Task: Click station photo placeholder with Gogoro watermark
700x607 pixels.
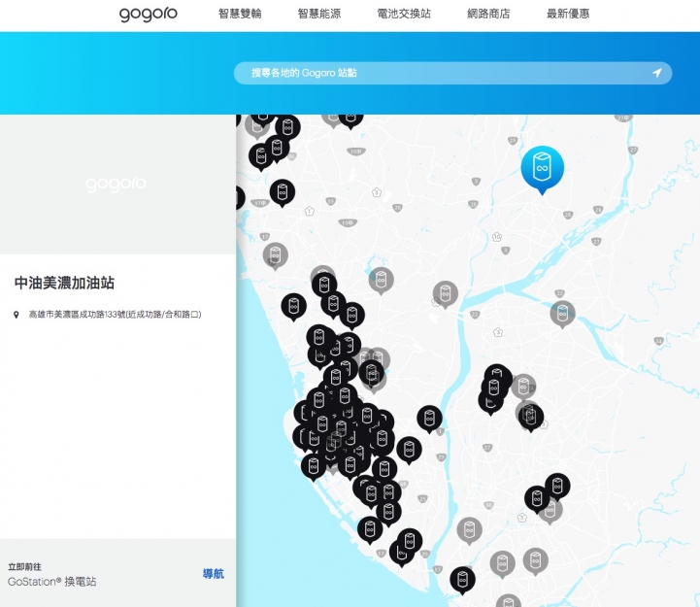Action: click(117, 184)
